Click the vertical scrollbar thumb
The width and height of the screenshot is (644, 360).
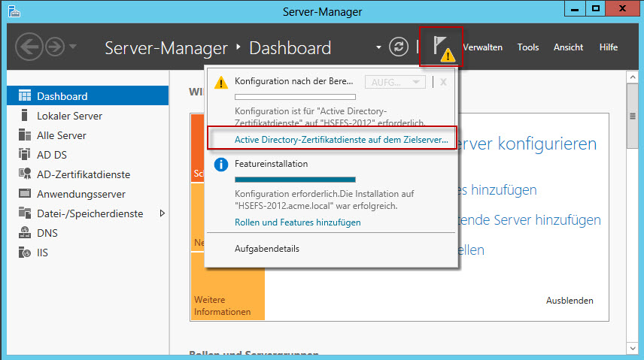[x=633, y=116]
